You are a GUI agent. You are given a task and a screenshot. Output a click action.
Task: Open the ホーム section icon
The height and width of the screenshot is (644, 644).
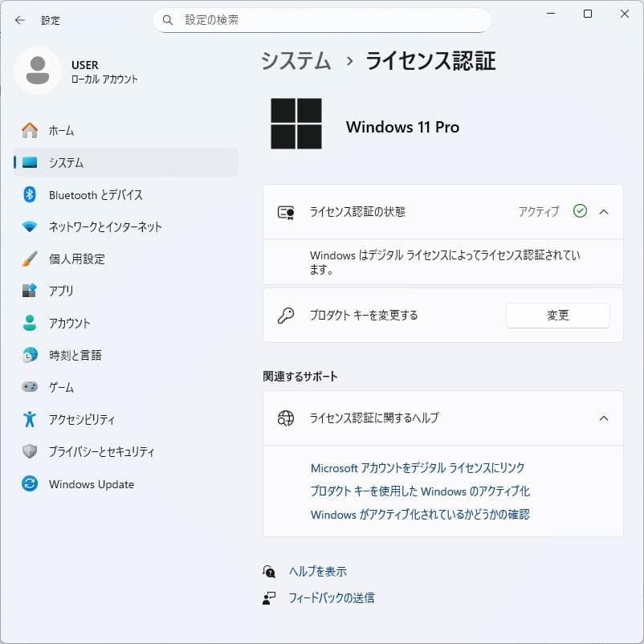click(x=30, y=130)
